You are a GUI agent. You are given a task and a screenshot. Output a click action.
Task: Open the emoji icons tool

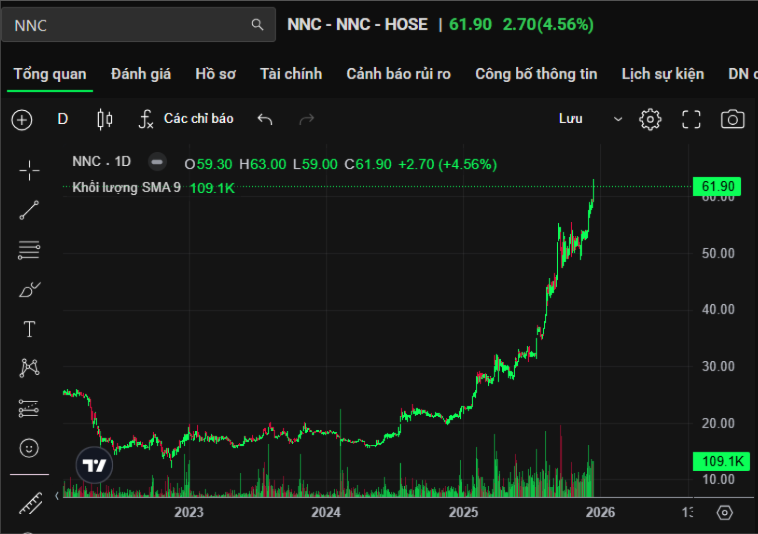click(x=29, y=447)
